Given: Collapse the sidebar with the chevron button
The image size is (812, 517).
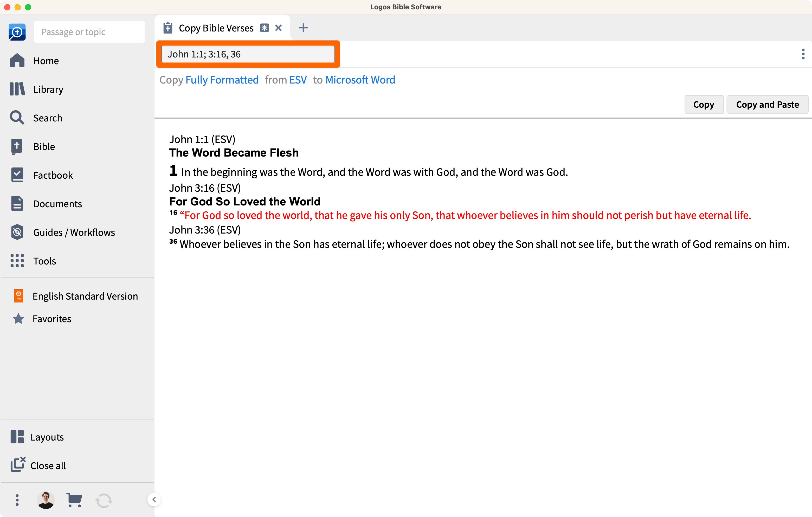Looking at the screenshot, I should (154, 500).
